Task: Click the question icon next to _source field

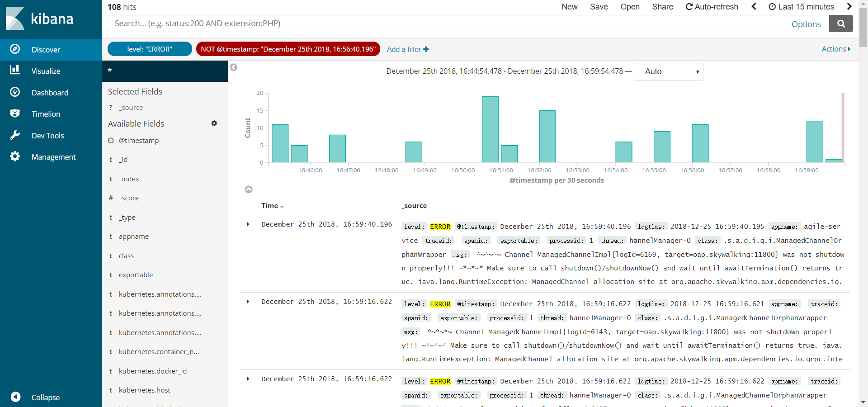Action: (x=111, y=108)
